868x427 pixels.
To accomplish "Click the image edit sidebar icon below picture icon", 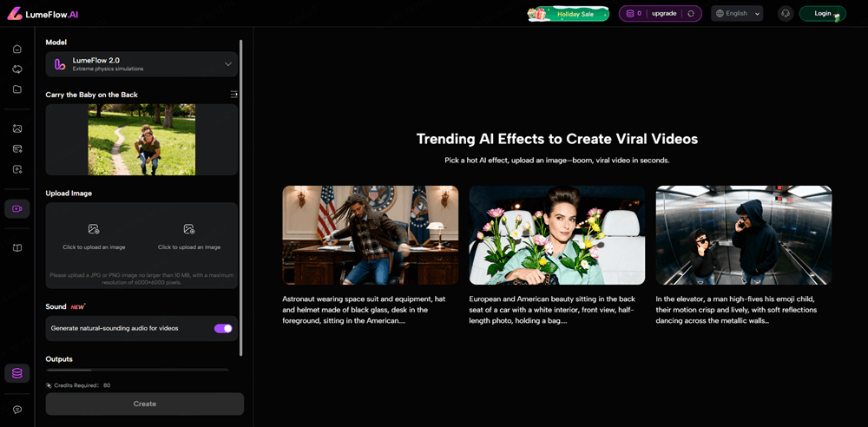I will pyautogui.click(x=17, y=149).
